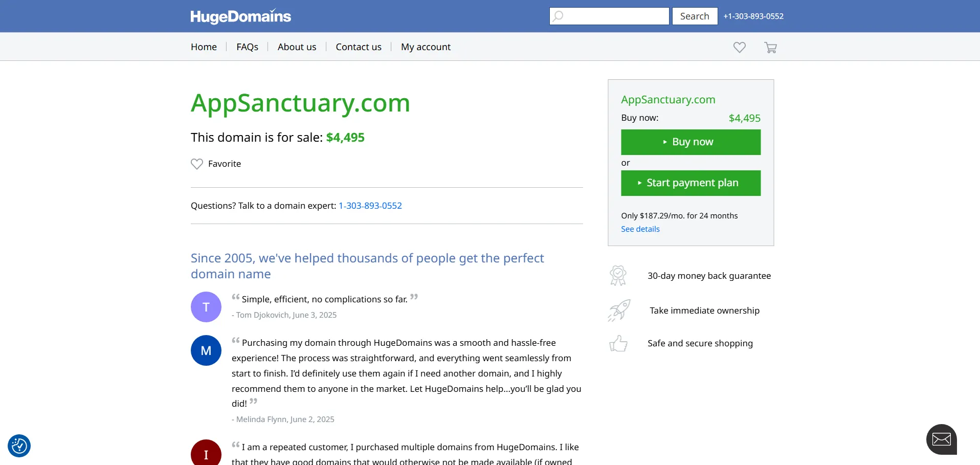Image resolution: width=980 pixels, height=465 pixels.
Task: Click the thumbs-up secure shopping icon
Action: [x=618, y=343]
